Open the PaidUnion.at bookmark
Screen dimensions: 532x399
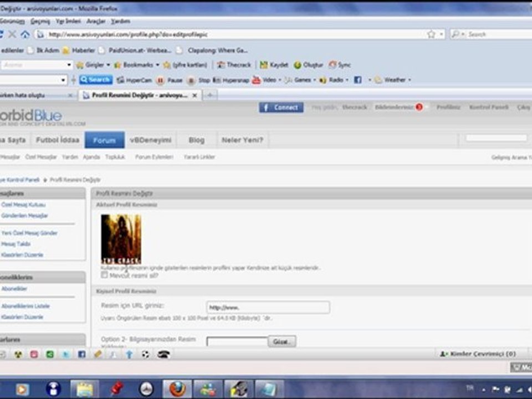click(x=135, y=50)
